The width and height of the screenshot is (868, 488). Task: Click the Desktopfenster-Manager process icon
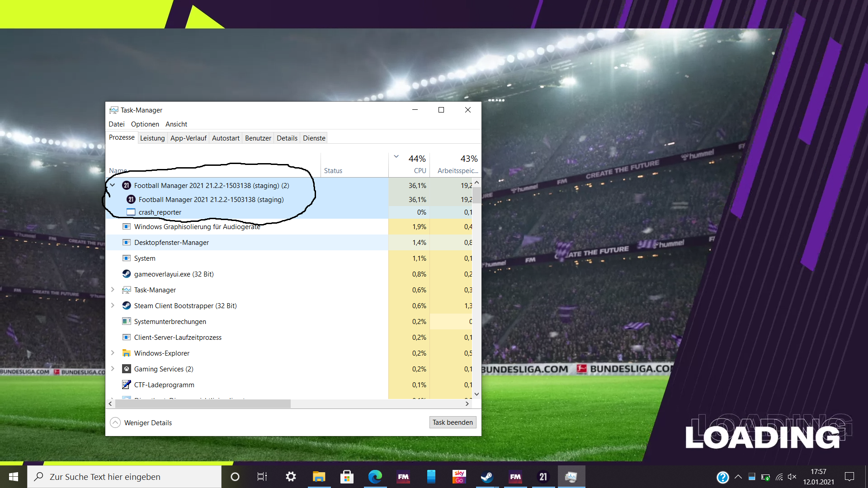pos(127,242)
